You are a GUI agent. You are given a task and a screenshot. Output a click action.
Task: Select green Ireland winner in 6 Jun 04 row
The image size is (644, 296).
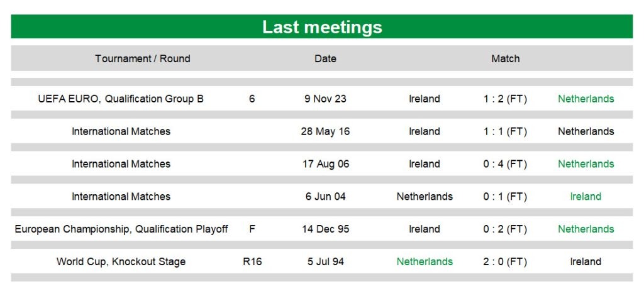tap(586, 196)
